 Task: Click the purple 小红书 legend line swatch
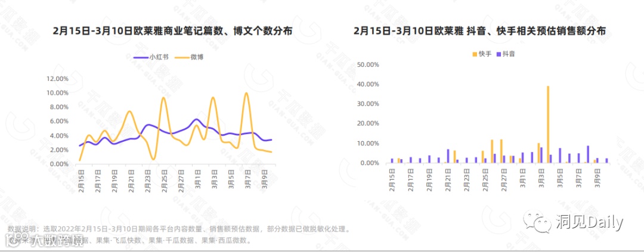(x=141, y=57)
